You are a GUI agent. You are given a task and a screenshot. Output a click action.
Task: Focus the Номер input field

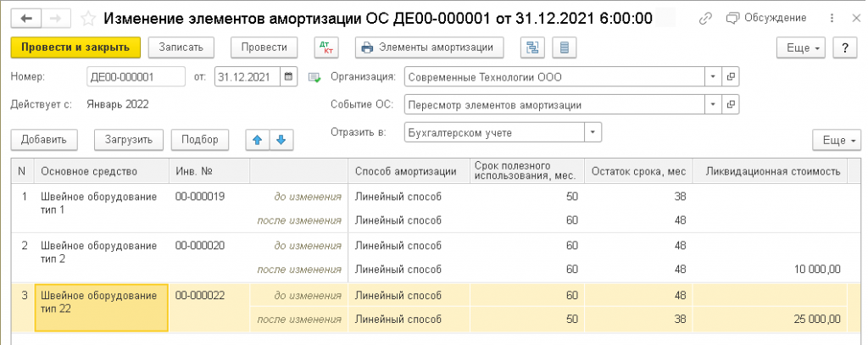point(135,77)
